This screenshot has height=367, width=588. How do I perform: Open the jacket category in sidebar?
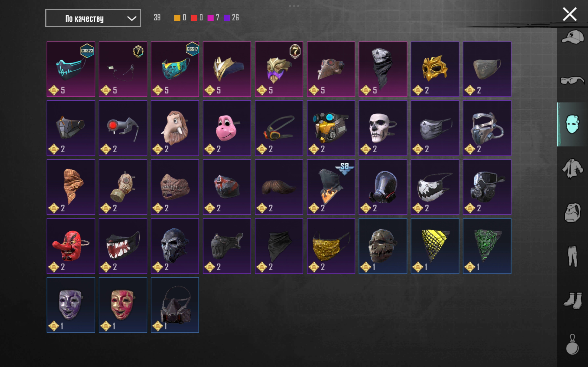(x=572, y=168)
